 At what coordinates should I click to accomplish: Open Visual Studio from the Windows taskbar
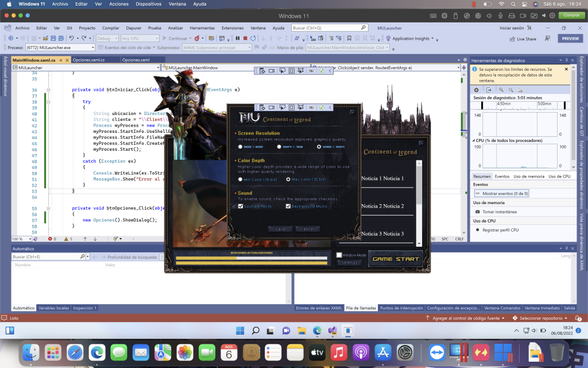332,331
